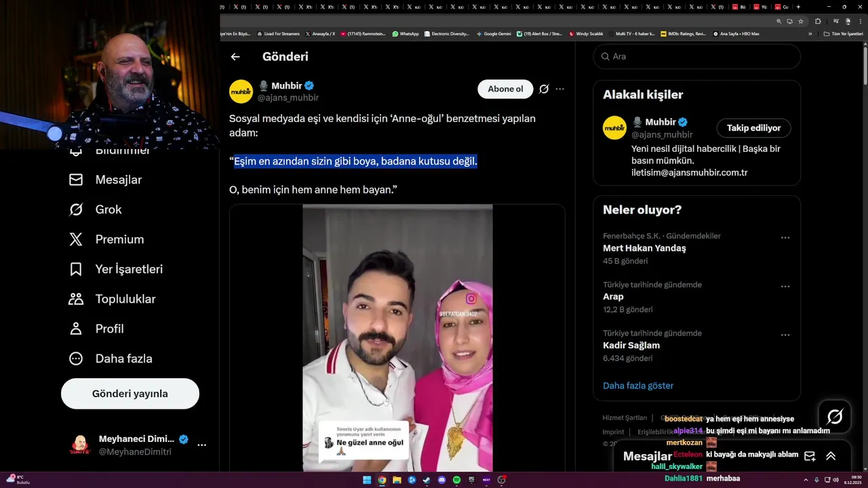This screenshot has height=488, width=868.
Task: Open the Electronic Diversity bookmark
Action: (446, 33)
